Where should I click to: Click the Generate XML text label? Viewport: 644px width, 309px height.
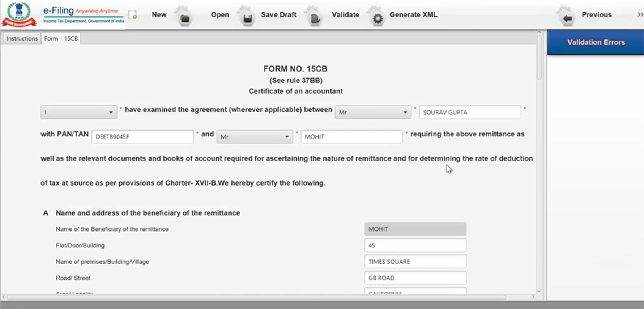[x=413, y=15]
